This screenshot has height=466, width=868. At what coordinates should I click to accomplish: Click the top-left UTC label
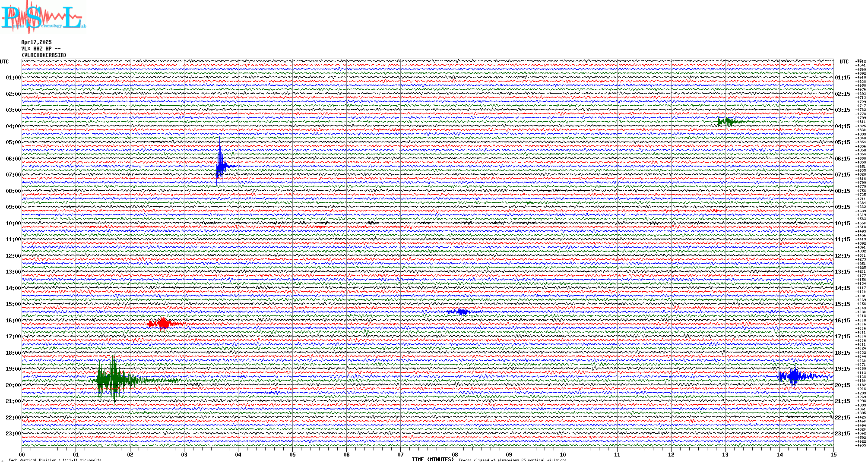pos(4,62)
